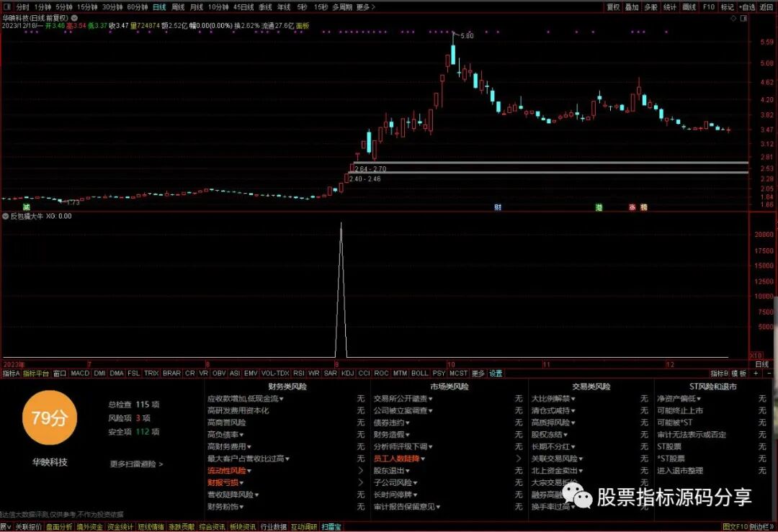The height and width of the screenshot is (532, 778).
Task: Open dropdown for 净资产偏低
Action: tap(699, 399)
